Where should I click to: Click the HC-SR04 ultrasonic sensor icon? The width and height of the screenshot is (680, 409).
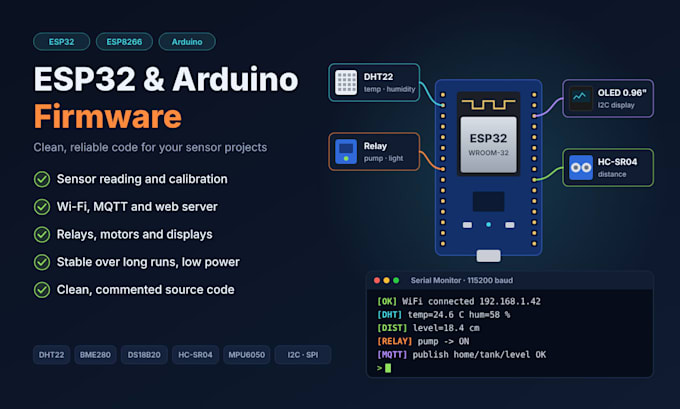(581, 167)
